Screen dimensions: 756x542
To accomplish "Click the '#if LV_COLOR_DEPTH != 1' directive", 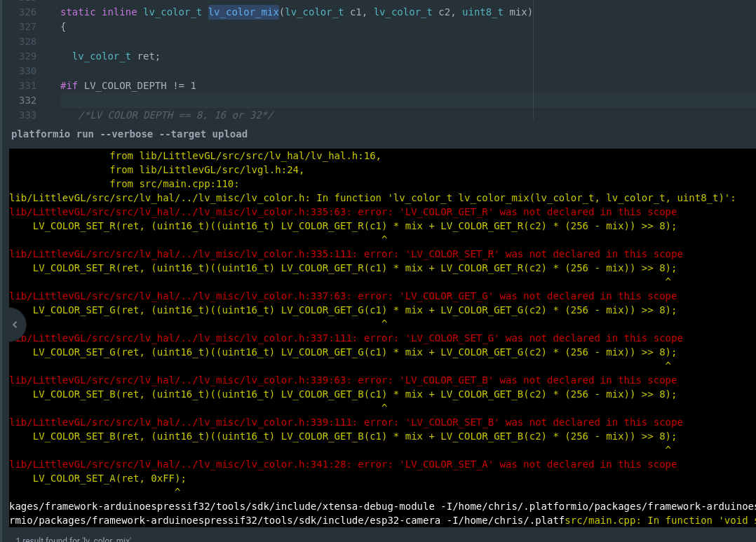I will click(128, 86).
